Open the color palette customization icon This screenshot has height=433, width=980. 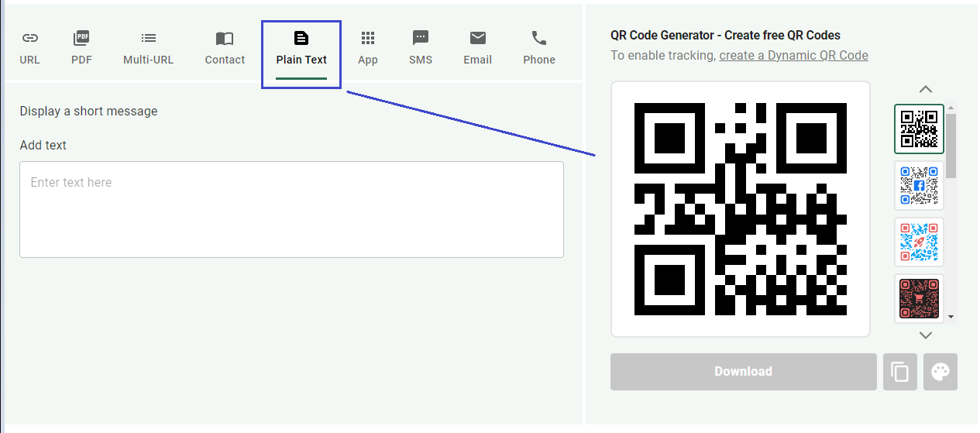pyautogui.click(x=940, y=372)
